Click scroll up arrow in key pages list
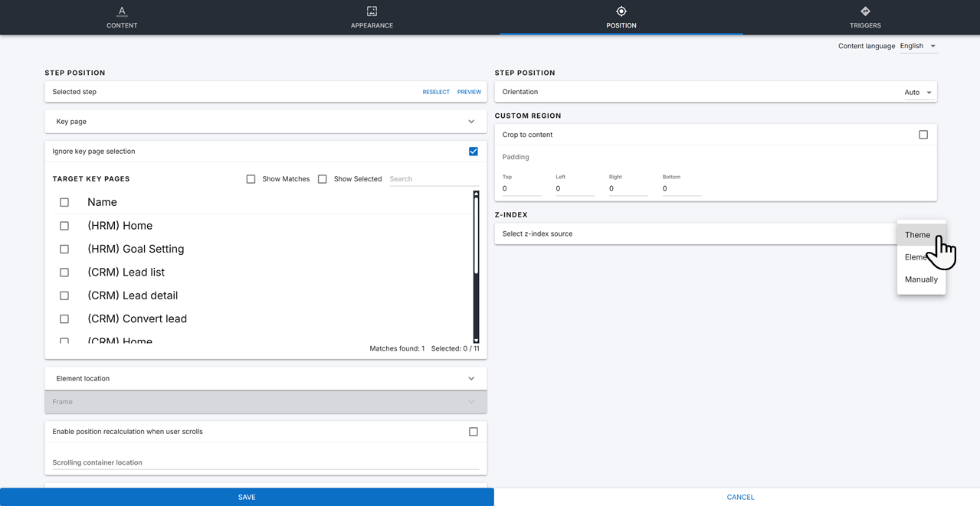 (476, 194)
